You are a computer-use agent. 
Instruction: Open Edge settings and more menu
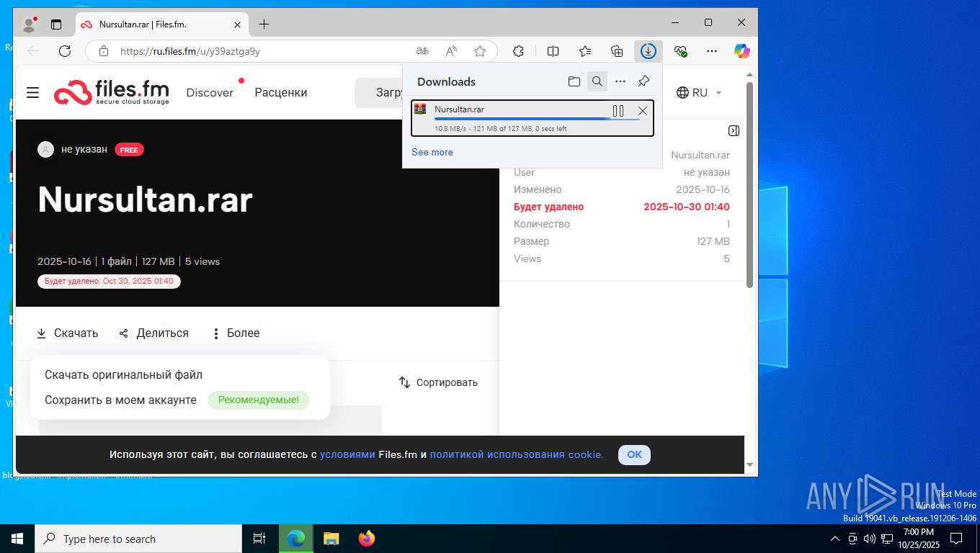coord(712,51)
